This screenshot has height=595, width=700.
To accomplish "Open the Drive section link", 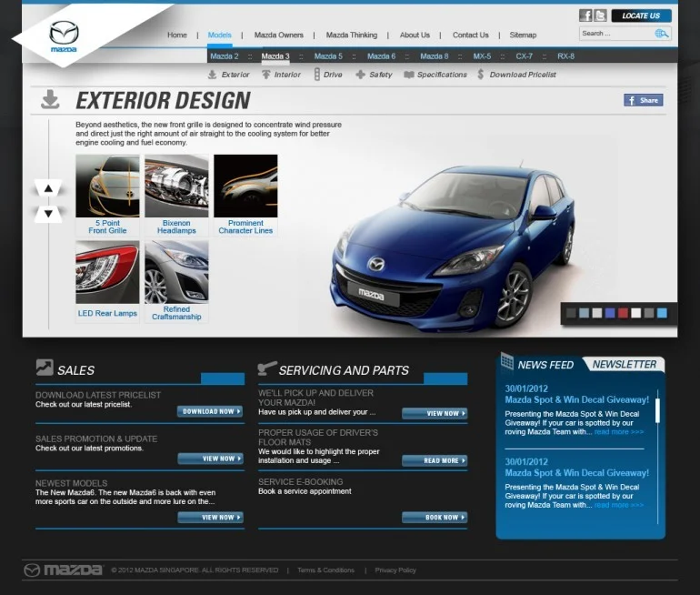I will coord(327,75).
